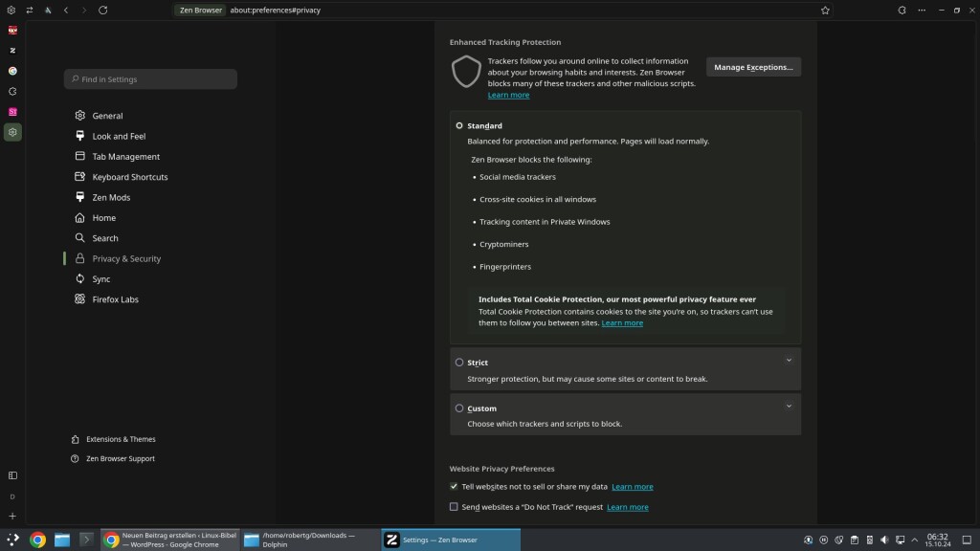Open the extensions puzzle icon beside the window controls

(x=902, y=10)
